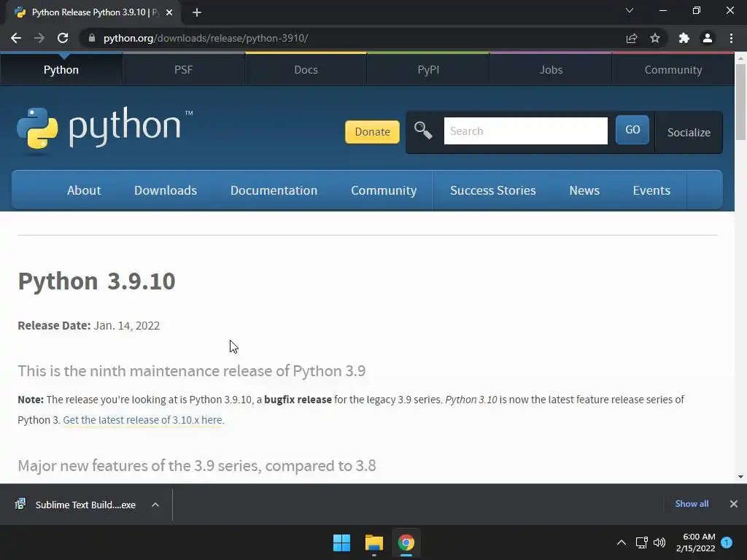Click the address bar URL

(206, 38)
